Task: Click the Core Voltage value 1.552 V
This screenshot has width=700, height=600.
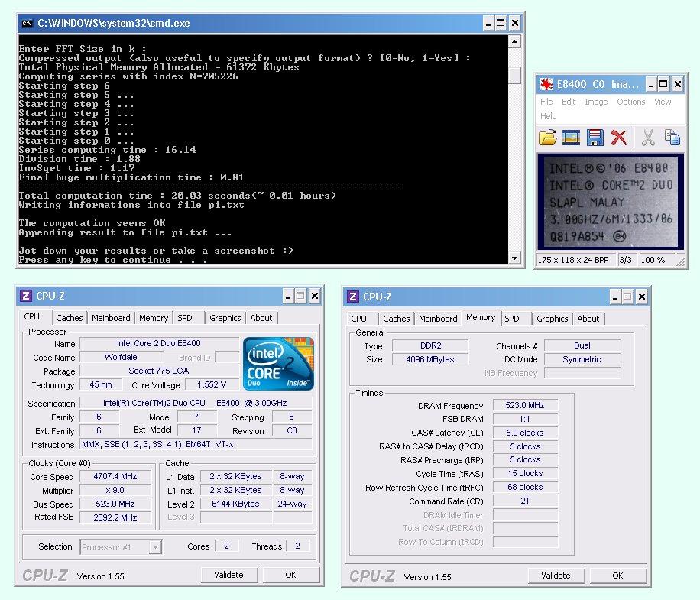Action: coord(212,384)
